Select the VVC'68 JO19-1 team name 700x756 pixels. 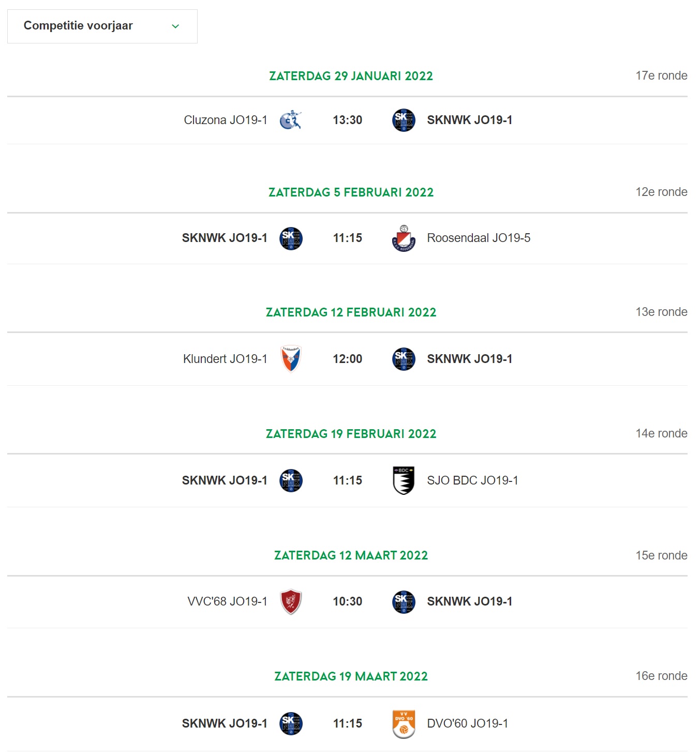point(228,601)
